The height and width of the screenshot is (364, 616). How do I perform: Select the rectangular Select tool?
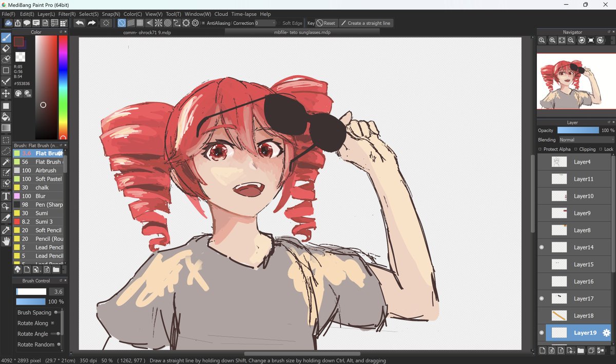point(6,140)
